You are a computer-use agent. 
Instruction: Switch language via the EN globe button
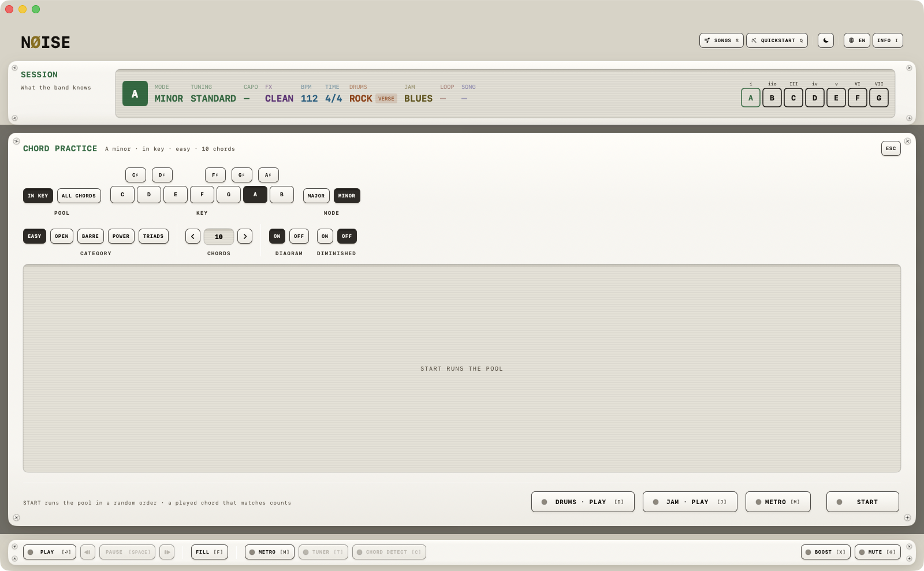click(856, 40)
